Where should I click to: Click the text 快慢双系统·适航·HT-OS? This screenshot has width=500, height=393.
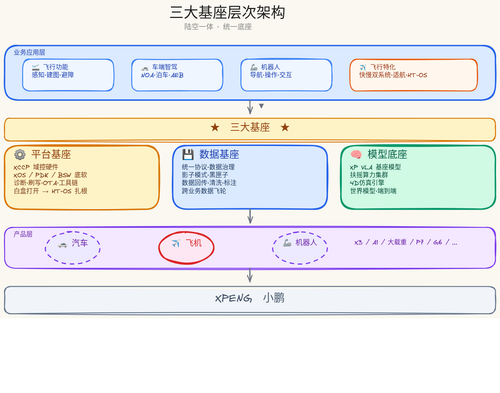[x=393, y=75]
